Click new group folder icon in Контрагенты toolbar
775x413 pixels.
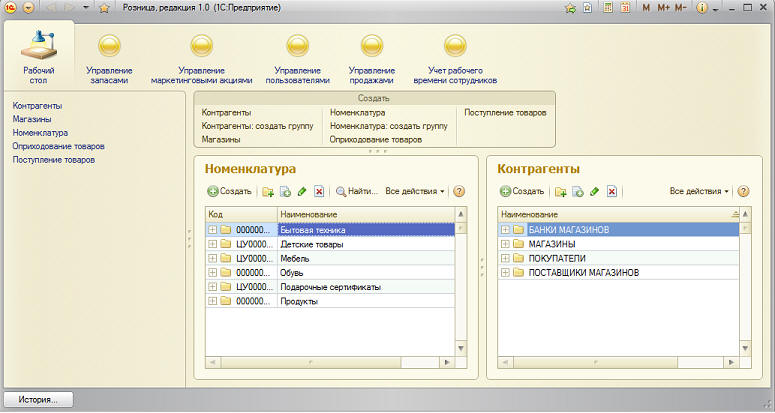point(560,192)
